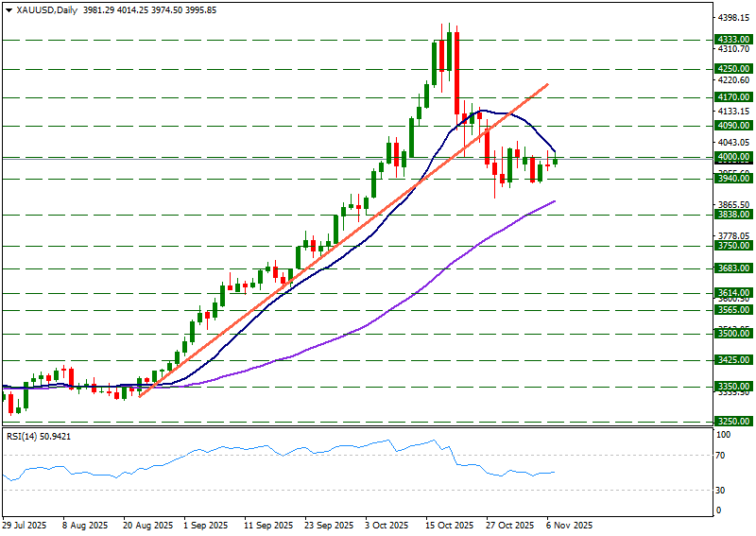Select the red ascending trendline
This screenshot has height=536, width=756.
pos(283,286)
